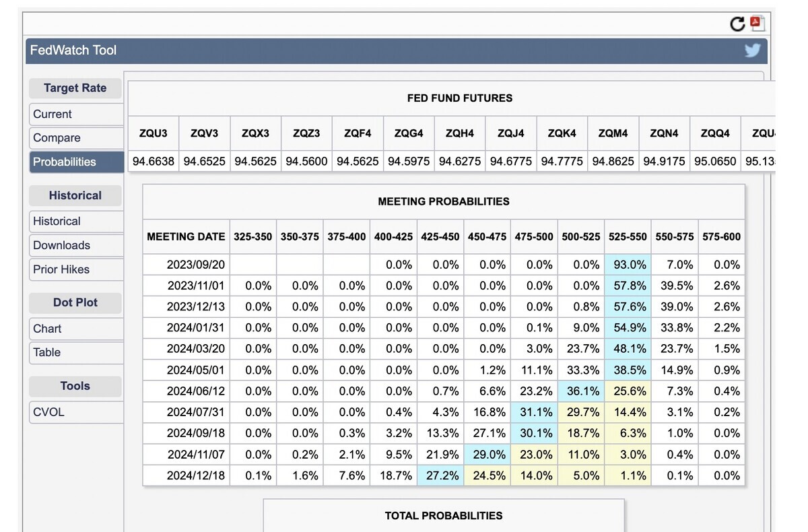Open the Dot Plot Table
Viewport: 808px width, 532px height.
pos(77,352)
